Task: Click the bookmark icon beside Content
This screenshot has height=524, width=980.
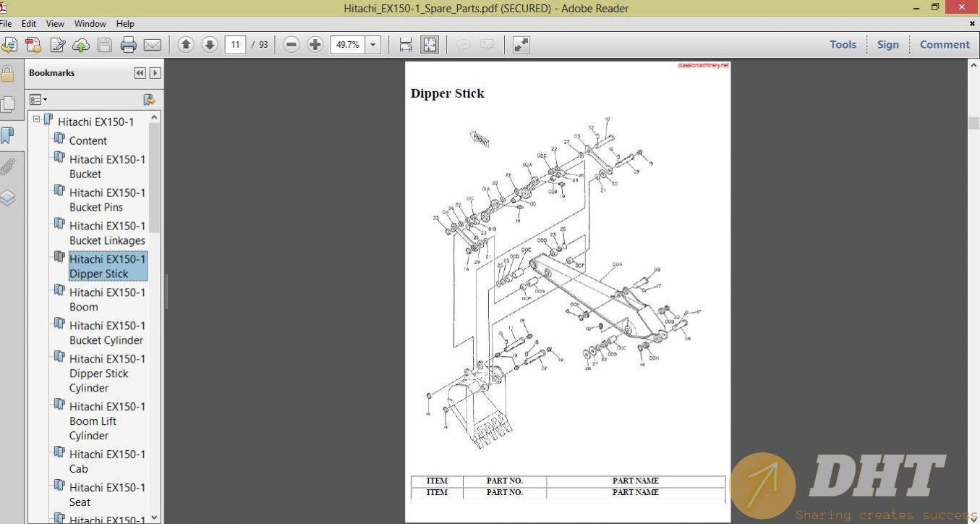Action: pos(59,138)
